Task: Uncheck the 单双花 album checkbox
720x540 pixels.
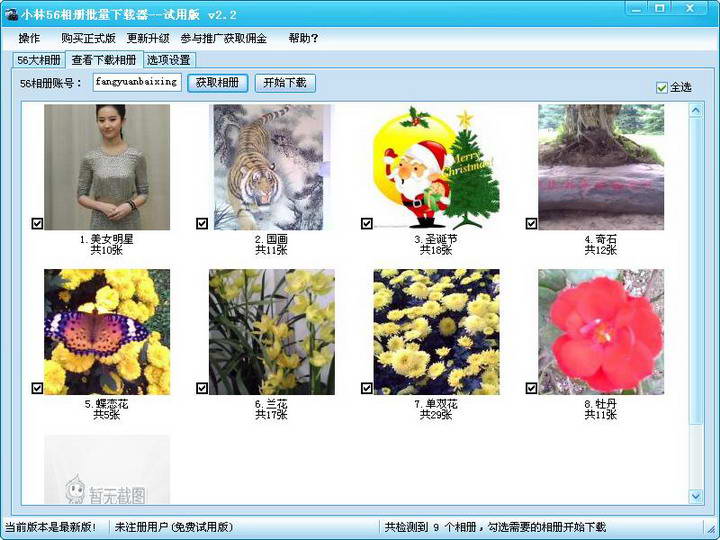Action: pos(366,388)
